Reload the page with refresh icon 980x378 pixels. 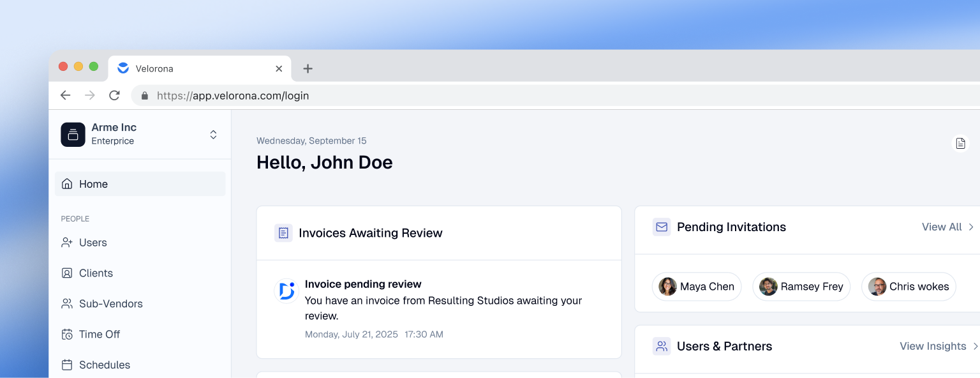tap(114, 95)
